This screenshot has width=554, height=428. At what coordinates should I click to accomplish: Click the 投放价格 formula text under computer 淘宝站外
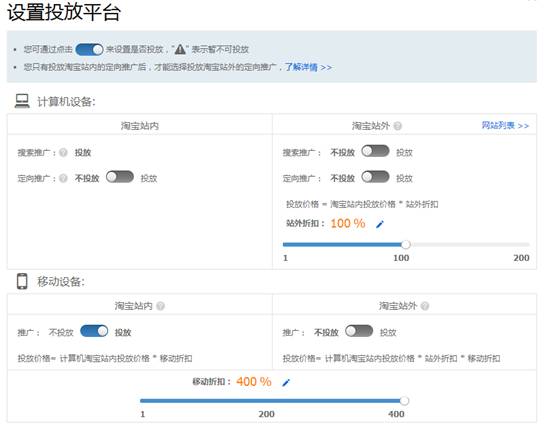[x=362, y=204]
